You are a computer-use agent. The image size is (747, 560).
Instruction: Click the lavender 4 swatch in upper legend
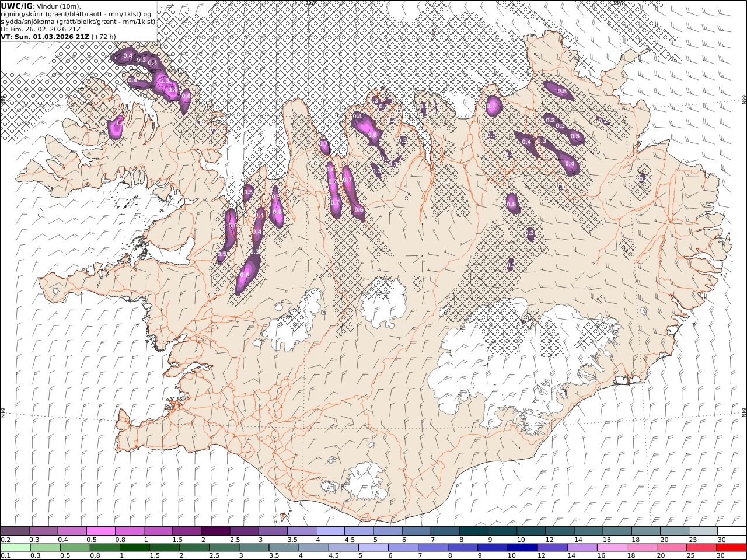(x=330, y=531)
